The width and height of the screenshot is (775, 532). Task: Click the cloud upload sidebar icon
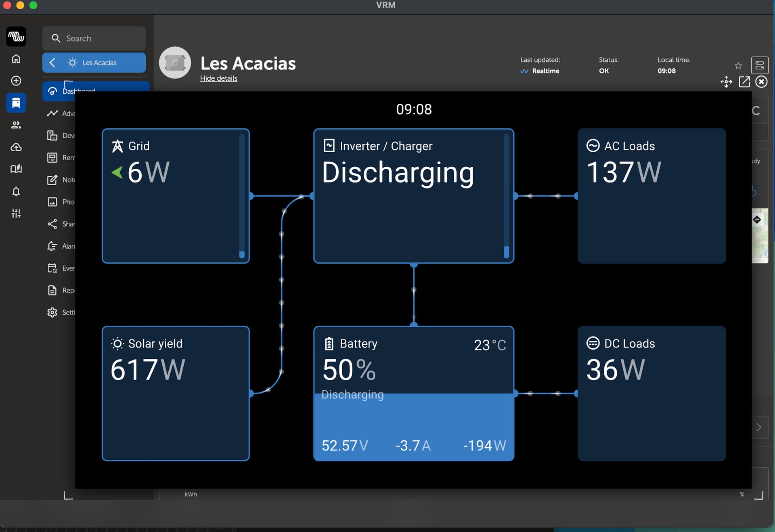(x=16, y=147)
